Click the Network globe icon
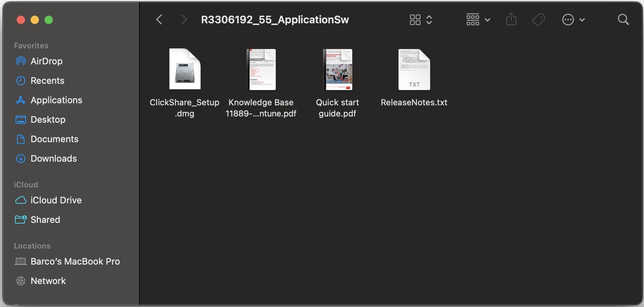 tap(21, 281)
